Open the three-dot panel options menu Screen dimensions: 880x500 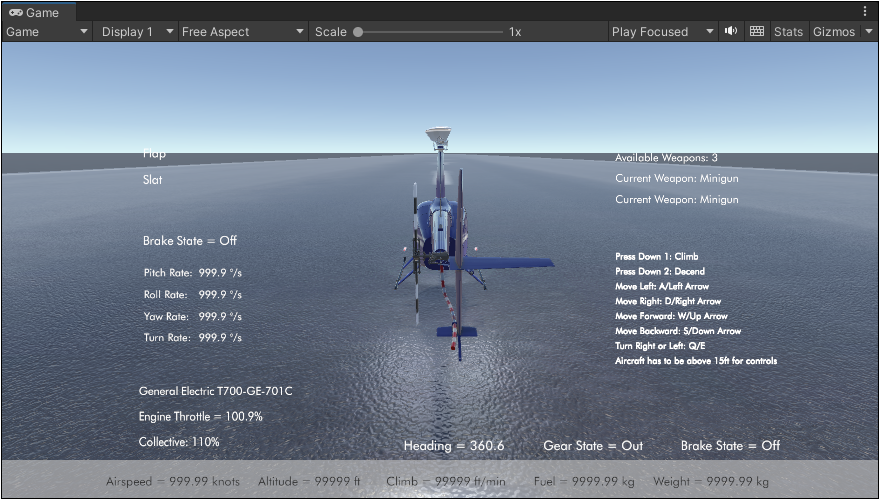[x=865, y=11]
